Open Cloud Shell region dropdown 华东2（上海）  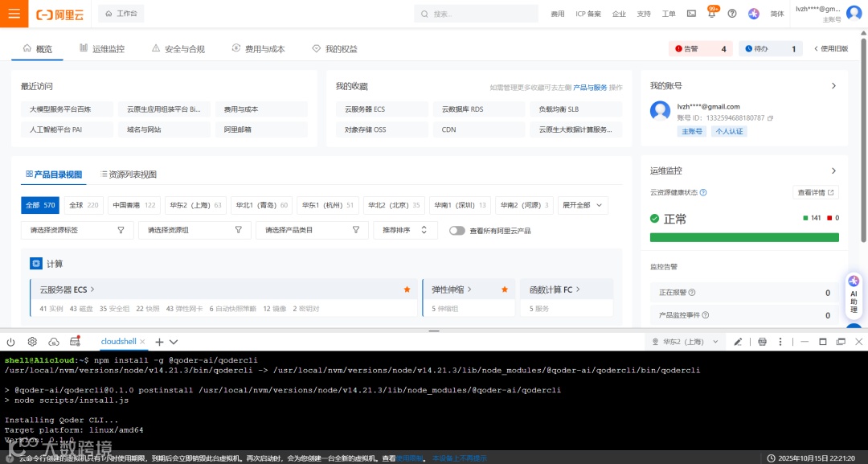coord(685,342)
